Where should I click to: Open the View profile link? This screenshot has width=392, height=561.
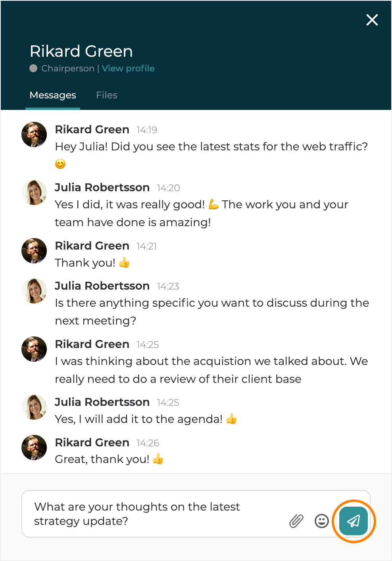(x=128, y=68)
